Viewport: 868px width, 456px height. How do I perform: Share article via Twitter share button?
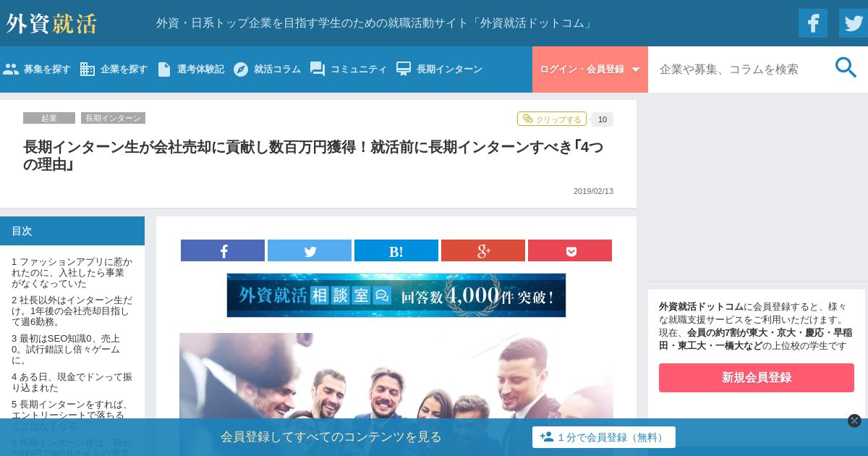(310, 250)
